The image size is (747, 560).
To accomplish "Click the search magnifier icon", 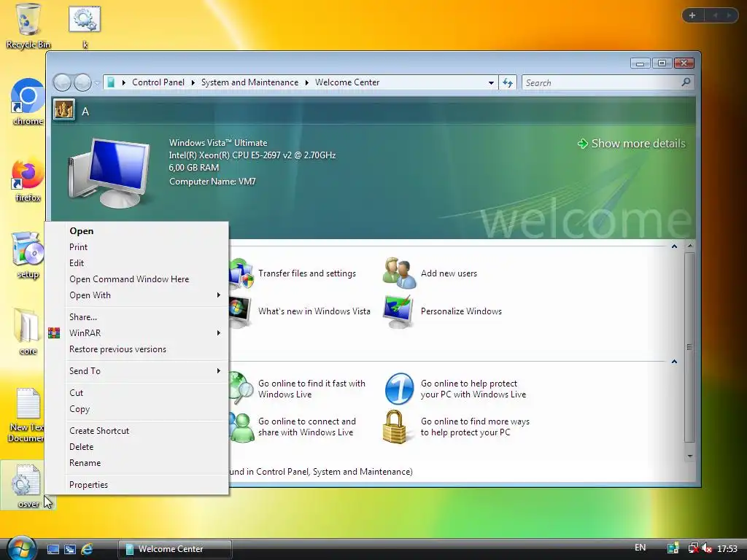I will [686, 82].
